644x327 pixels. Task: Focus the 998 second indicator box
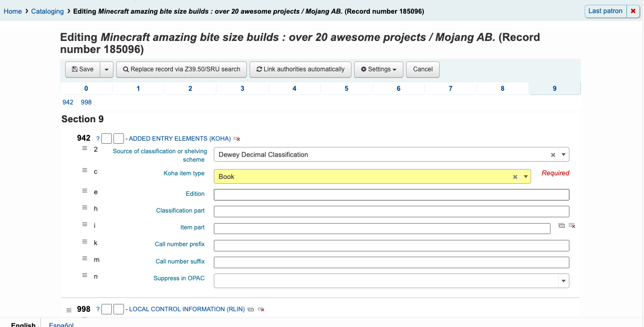pyautogui.click(x=119, y=309)
